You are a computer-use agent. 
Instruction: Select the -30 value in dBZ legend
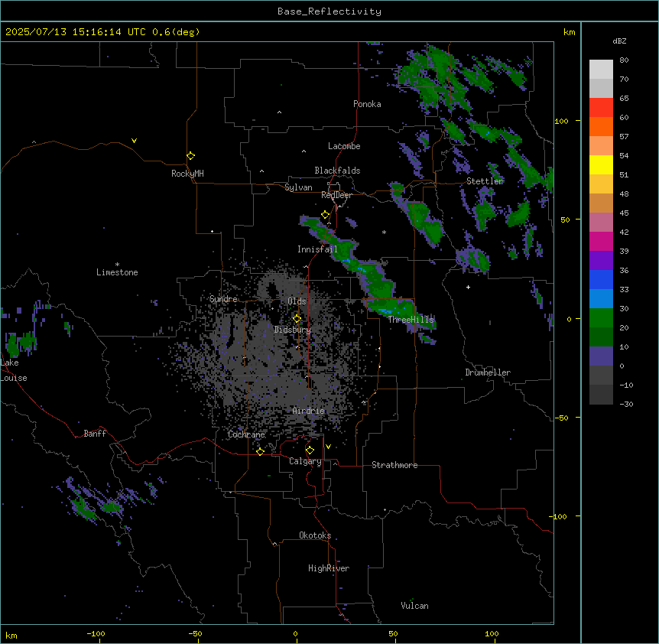[x=626, y=404]
